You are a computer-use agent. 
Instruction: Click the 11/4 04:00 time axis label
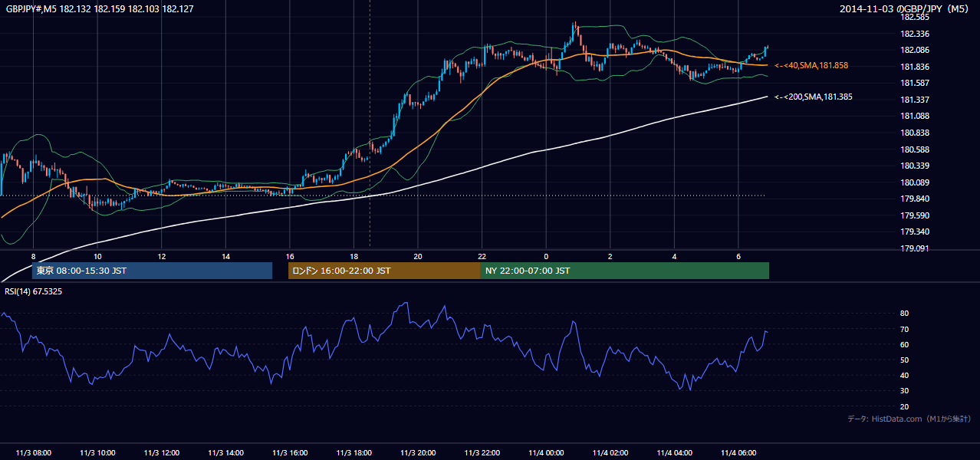(x=674, y=453)
